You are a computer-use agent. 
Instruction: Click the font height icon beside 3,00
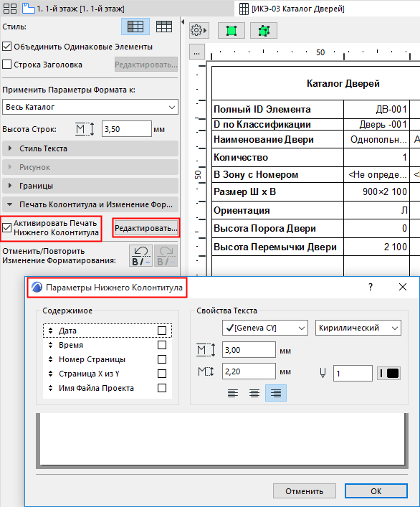(x=206, y=350)
